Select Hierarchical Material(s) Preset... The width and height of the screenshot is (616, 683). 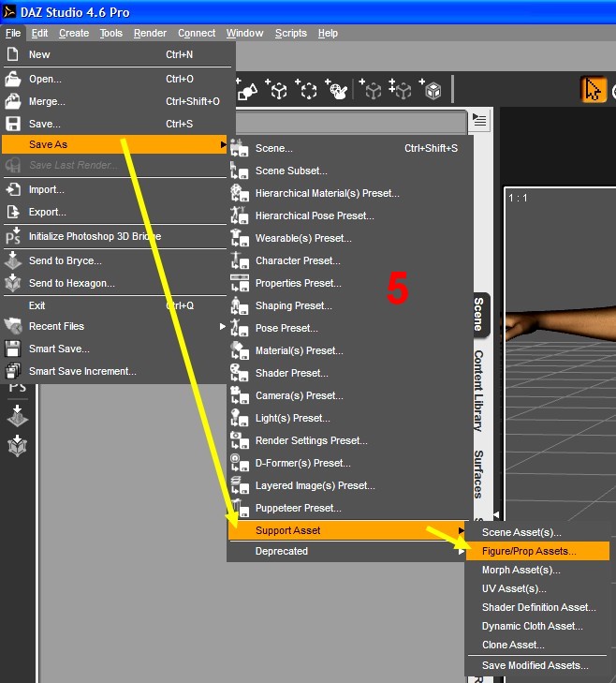(x=350, y=193)
